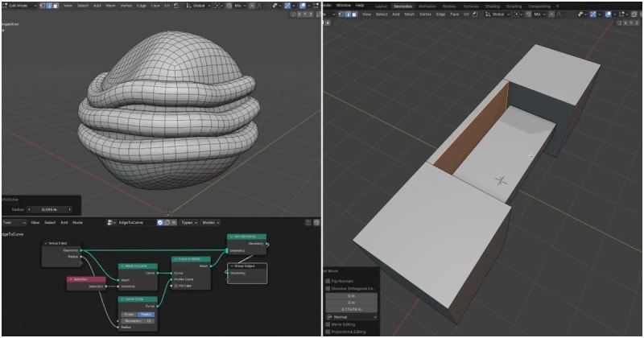Image resolution: width=644 pixels, height=338 pixels.
Task: Click Points mode on the Curve Circle node
Action: click(129, 315)
